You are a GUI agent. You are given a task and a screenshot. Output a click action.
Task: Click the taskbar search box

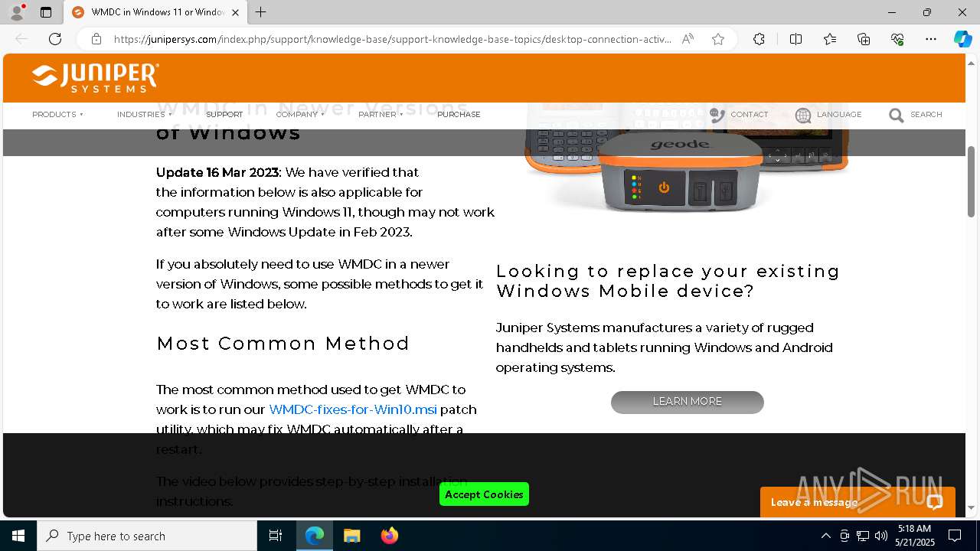coord(147,536)
